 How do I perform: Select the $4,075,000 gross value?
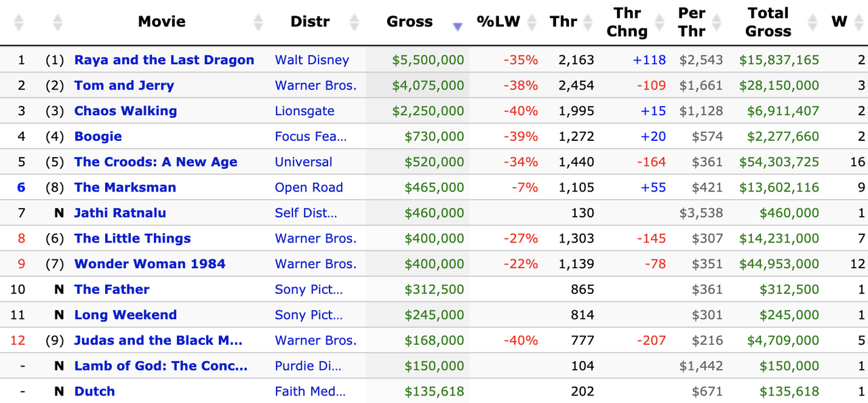[428, 85]
